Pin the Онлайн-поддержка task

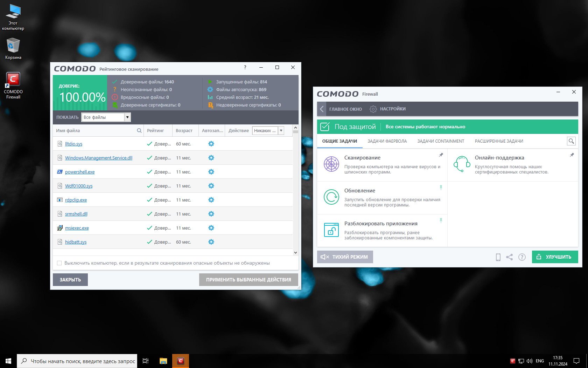[572, 155]
